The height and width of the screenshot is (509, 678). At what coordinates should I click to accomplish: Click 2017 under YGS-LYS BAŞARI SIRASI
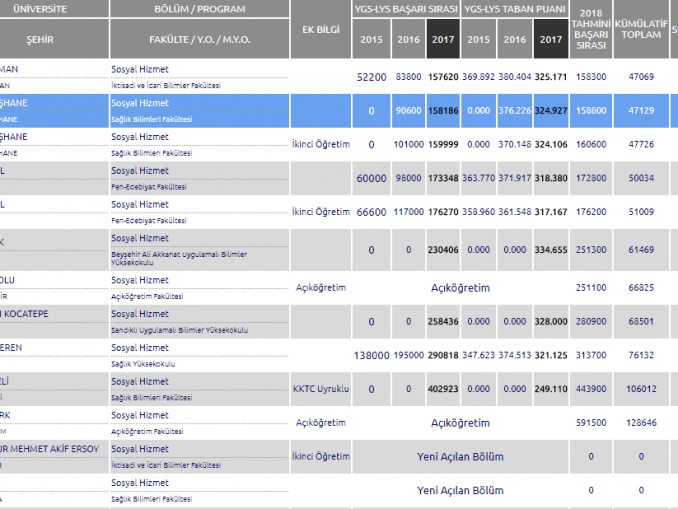pos(443,40)
